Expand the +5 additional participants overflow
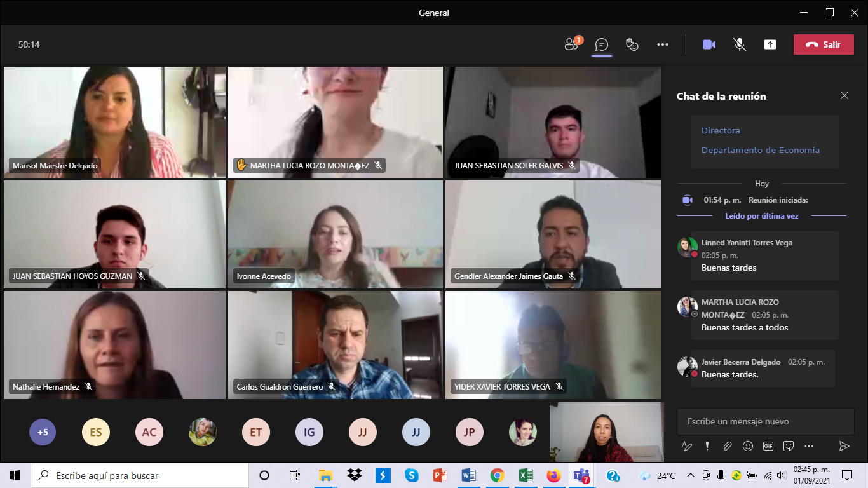The height and width of the screenshot is (488, 868). pos(43,433)
